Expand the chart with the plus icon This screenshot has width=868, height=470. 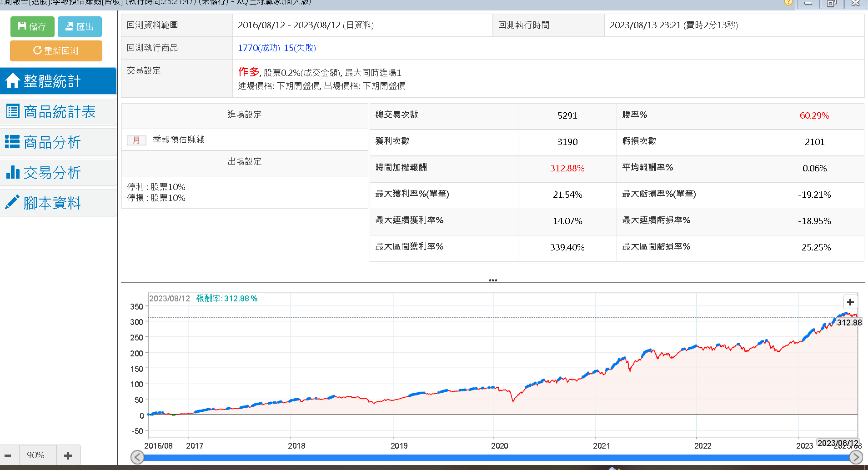850,302
